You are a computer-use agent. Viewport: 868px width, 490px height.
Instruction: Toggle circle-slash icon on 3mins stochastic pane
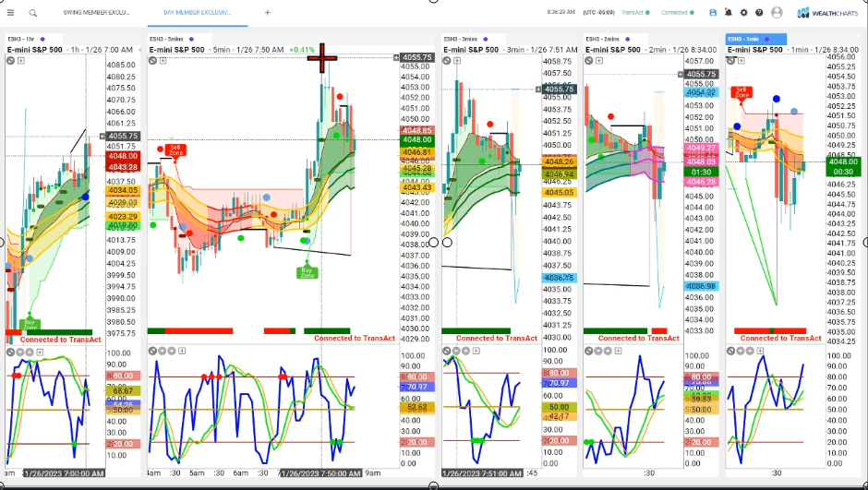pyautogui.click(x=447, y=351)
